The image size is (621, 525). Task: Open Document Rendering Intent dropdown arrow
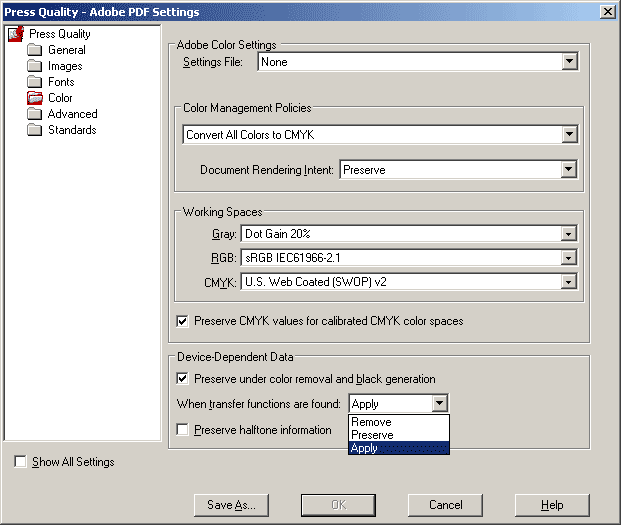pos(569,169)
